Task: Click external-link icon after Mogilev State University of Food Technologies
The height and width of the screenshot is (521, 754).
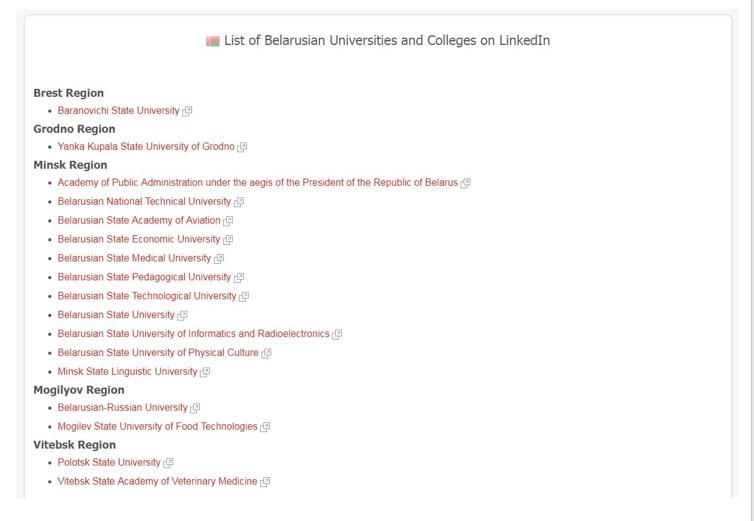Action: click(x=265, y=427)
